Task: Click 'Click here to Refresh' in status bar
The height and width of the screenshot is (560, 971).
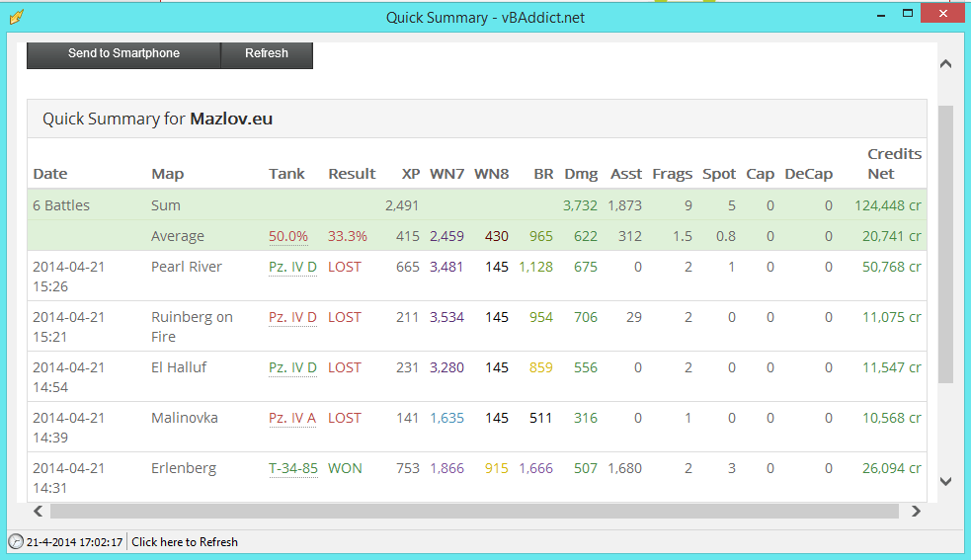Action: tap(185, 542)
